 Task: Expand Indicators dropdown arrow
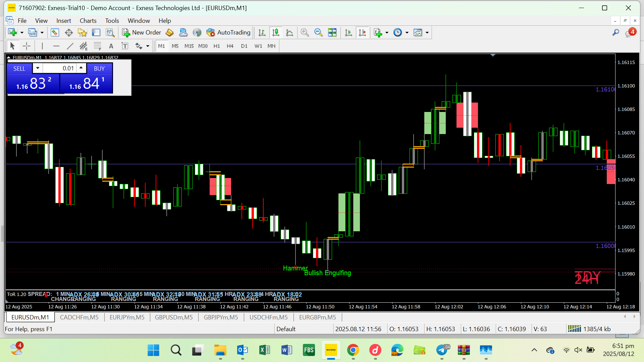point(387,33)
